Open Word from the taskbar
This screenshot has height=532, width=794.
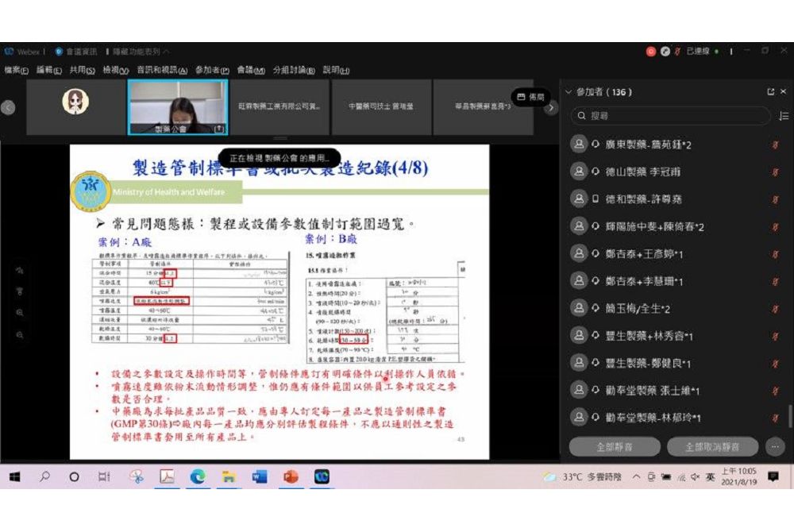260,477
